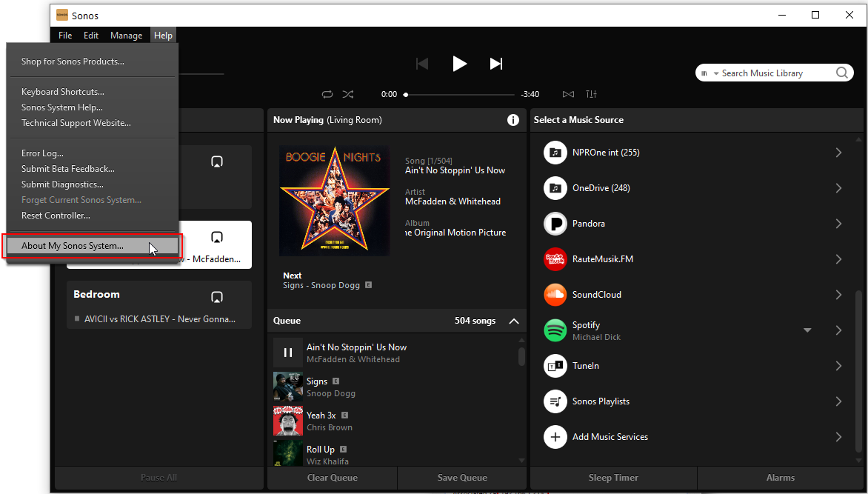868x494 pixels.
Task: Show Now Playing track info icon
Action: 513,120
